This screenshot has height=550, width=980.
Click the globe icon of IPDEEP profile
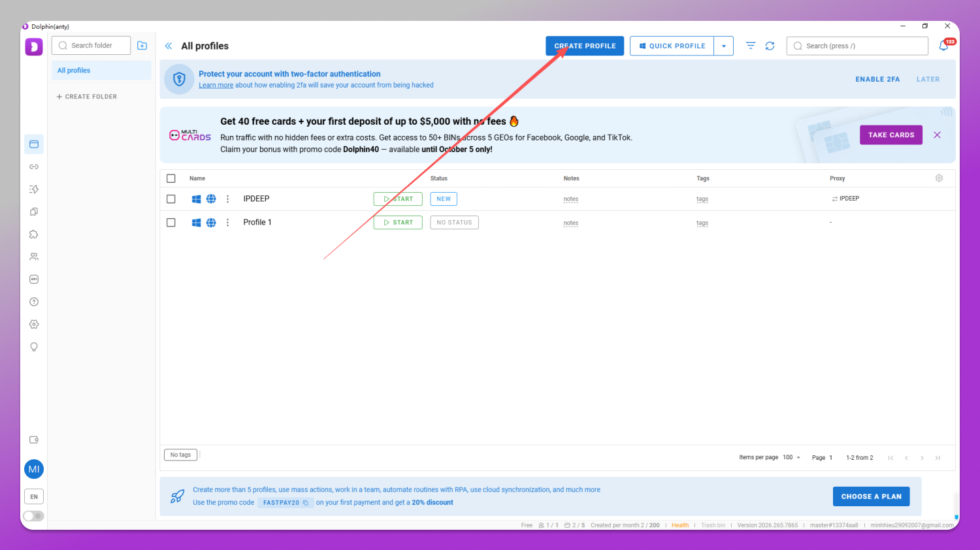(x=211, y=199)
